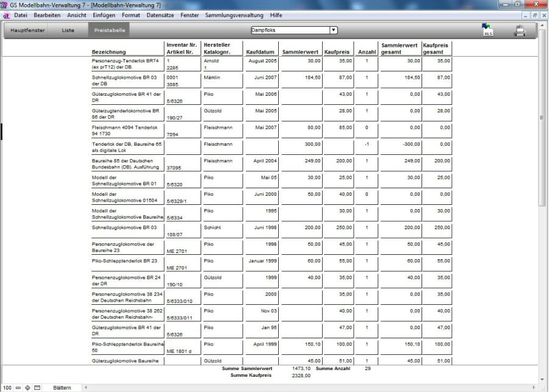Select article number 190/10

[x=174, y=285]
